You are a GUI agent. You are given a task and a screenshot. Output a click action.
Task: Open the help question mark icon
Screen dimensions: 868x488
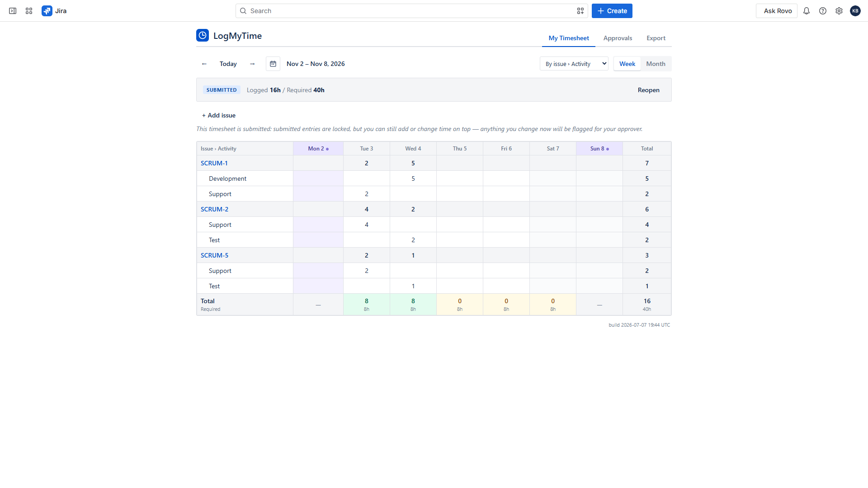[823, 11]
